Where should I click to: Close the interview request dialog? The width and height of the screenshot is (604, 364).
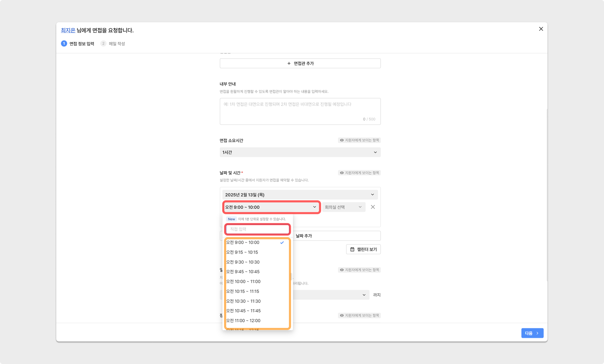pyautogui.click(x=541, y=29)
